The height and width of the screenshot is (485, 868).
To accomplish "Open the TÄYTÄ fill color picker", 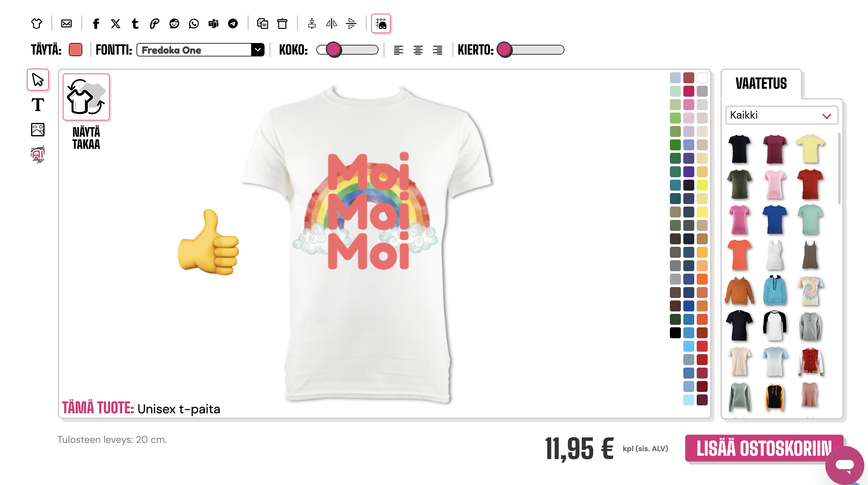I will [76, 50].
